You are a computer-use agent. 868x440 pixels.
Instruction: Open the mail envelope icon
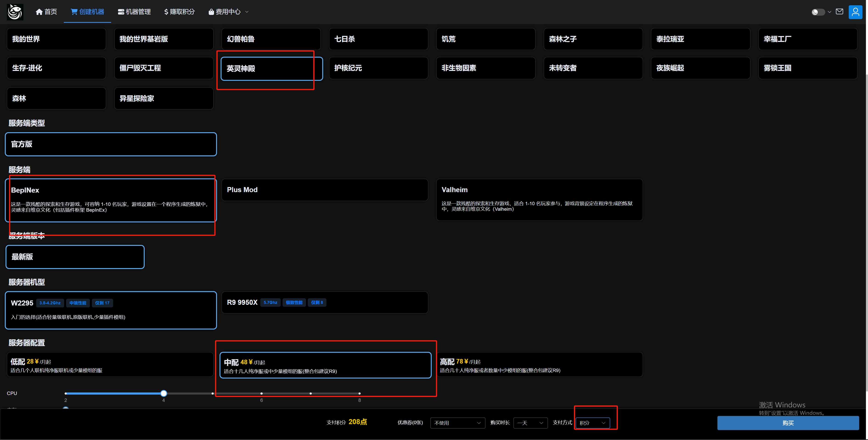(x=839, y=12)
